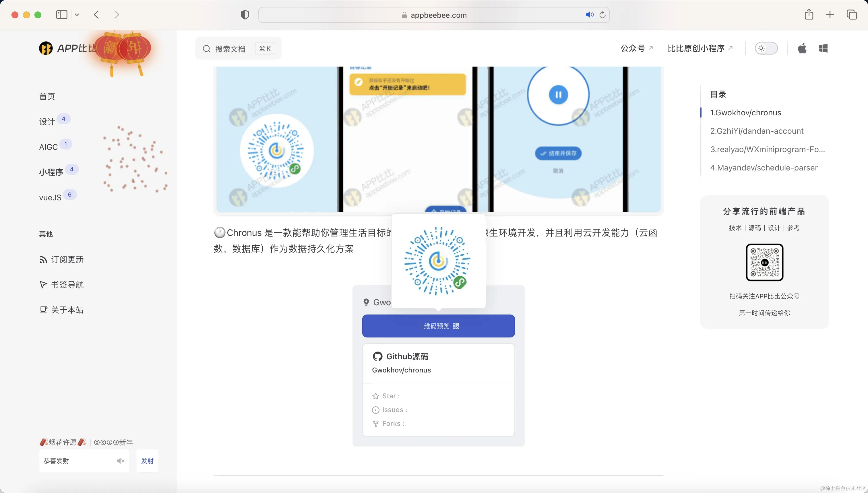Viewport: 868px width, 493px height.
Task: Click the 发射 fireworks launch button
Action: (147, 461)
